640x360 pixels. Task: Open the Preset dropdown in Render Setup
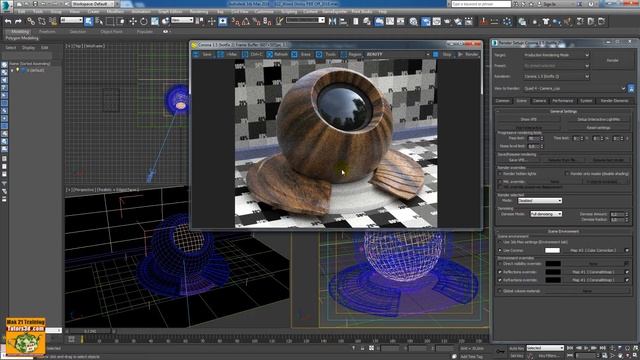tap(557, 66)
